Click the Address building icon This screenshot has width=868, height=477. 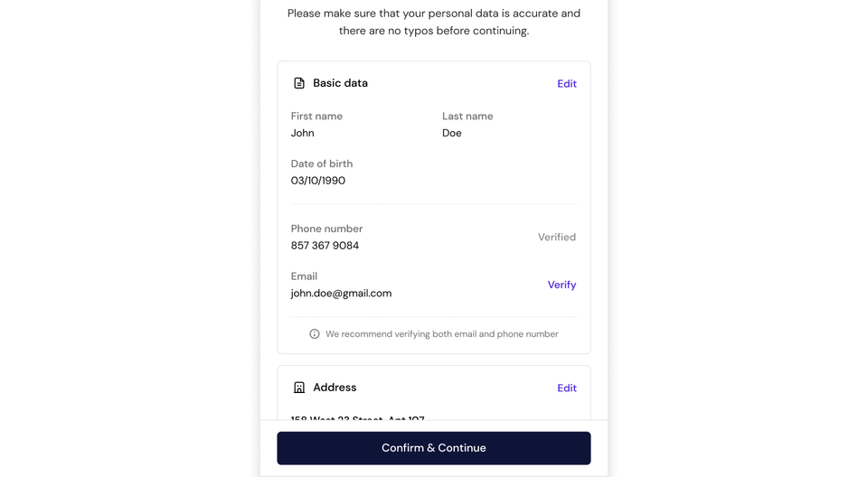299,388
